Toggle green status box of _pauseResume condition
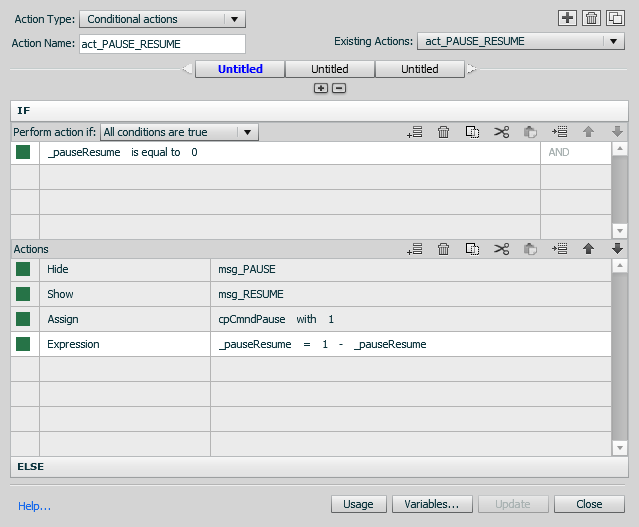The height and width of the screenshot is (527, 639). click(23, 152)
